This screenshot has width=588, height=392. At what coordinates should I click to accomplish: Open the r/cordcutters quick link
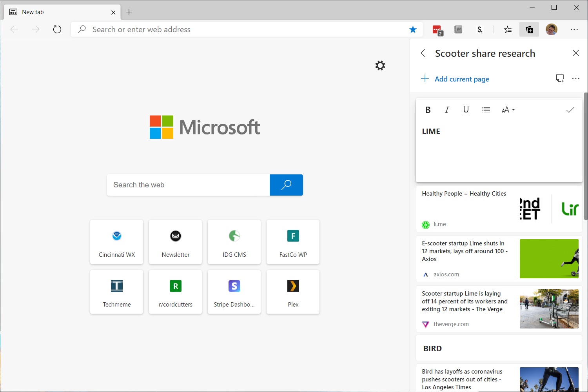176,292
